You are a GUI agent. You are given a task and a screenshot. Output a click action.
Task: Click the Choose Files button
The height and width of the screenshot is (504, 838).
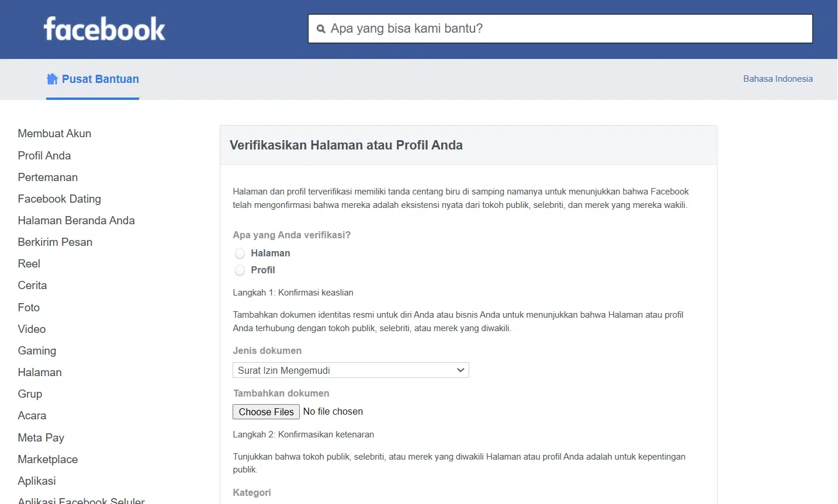(266, 412)
